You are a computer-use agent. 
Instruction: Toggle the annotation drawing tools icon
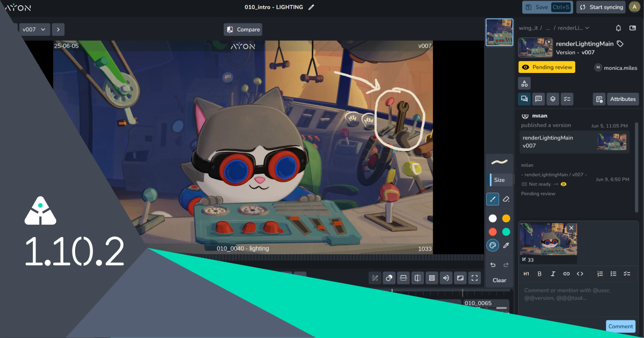(x=375, y=278)
